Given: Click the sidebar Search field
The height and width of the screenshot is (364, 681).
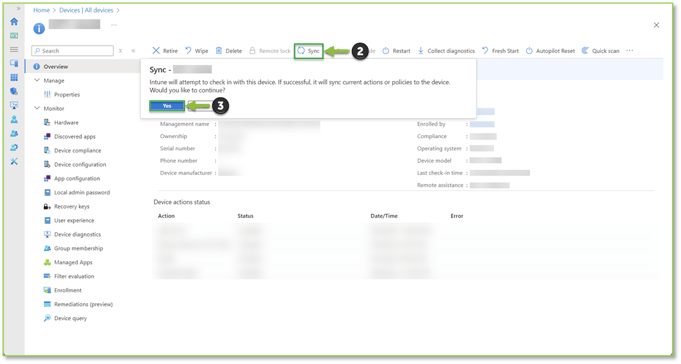Looking at the screenshot, I should (x=73, y=51).
